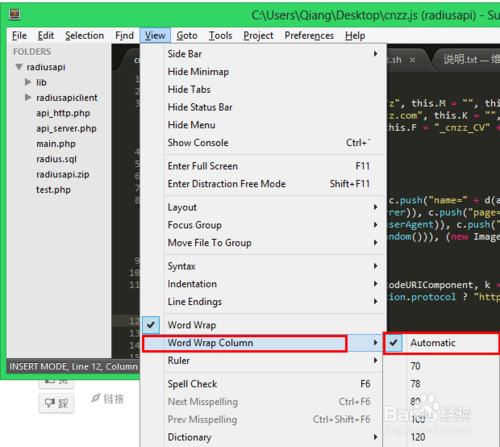Open test.php in the sidebar
Viewport: 500px width, 447px height.
point(53,190)
